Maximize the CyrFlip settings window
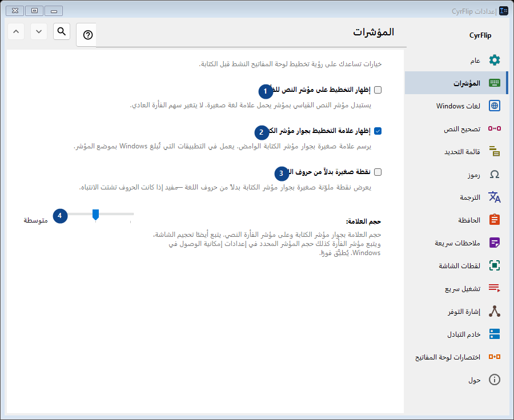 tap(34, 11)
